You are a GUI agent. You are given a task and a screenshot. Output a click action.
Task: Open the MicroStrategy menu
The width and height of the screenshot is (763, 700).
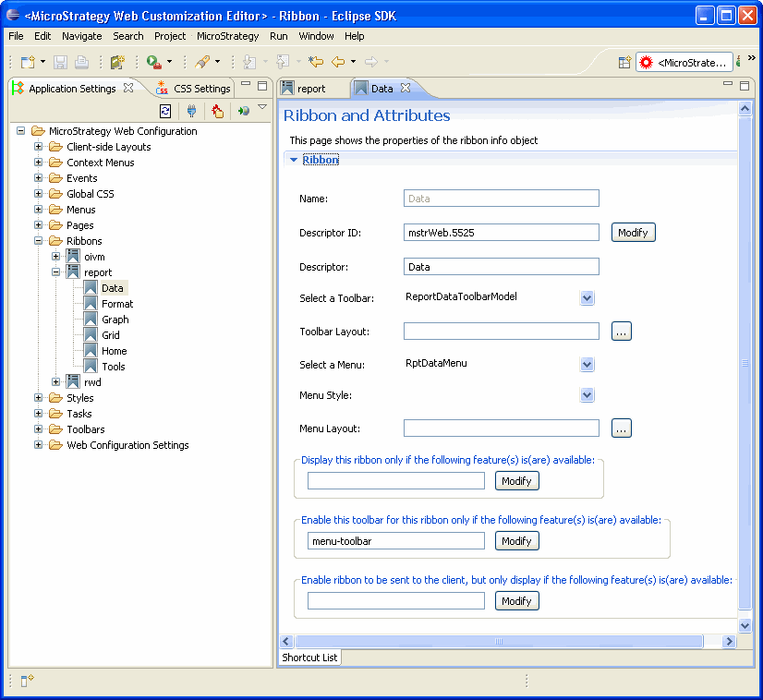pos(228,36)
